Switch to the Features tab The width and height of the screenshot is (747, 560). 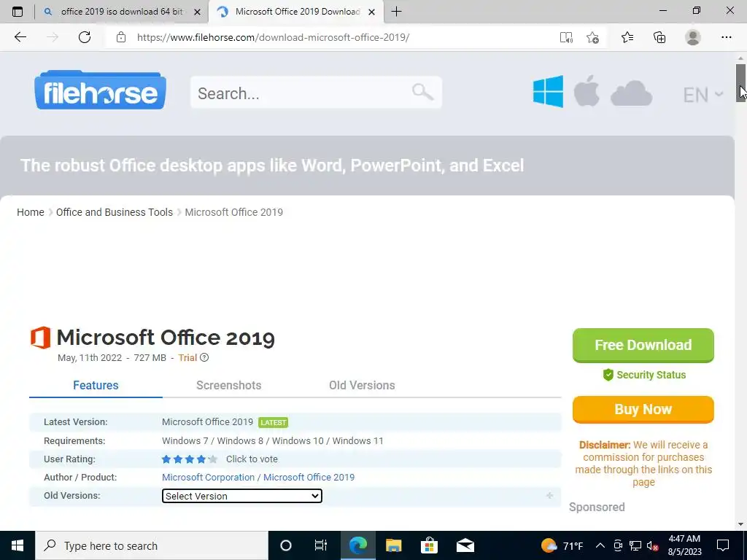(96, 385)
